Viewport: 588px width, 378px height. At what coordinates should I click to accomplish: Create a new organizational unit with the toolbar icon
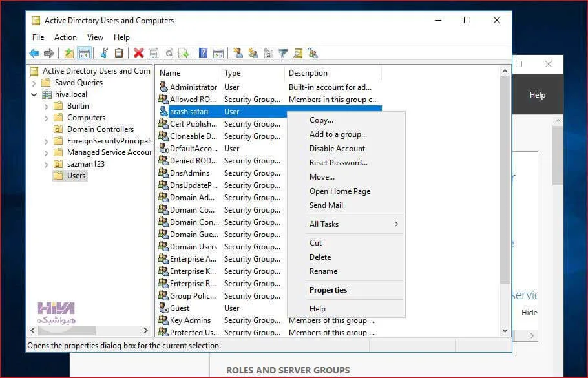(268, 53)
